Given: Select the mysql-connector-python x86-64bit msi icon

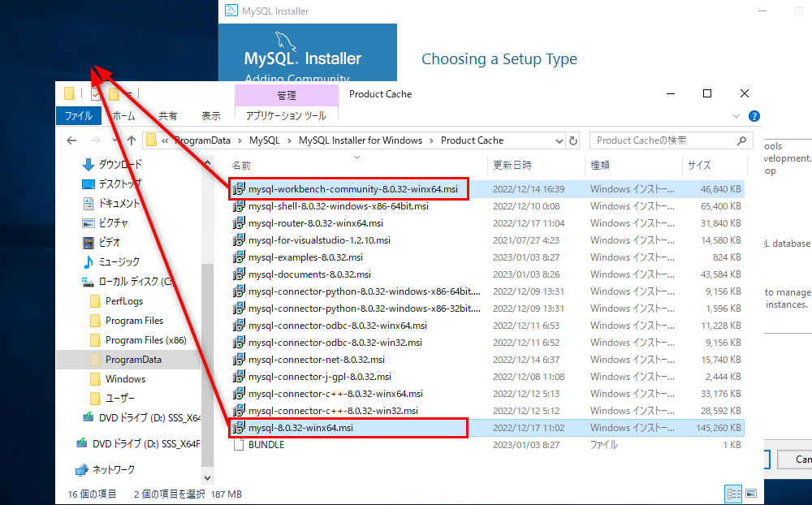Looking at the screenshot, I should coord(239,291).
